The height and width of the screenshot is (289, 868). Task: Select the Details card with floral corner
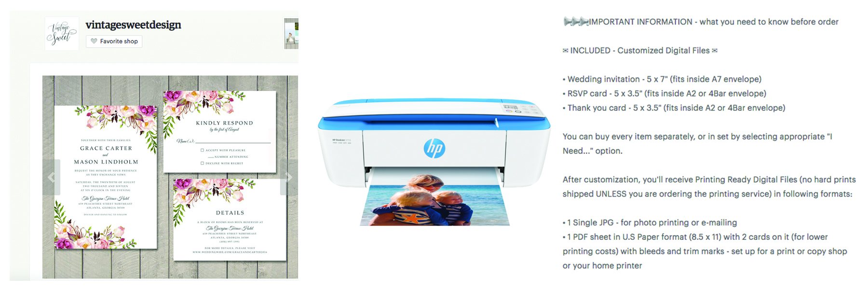point(230,220)
